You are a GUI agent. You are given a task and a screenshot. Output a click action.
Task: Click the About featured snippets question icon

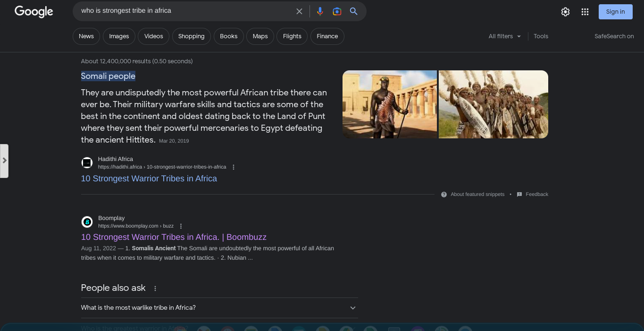click(x=444, y=195)
